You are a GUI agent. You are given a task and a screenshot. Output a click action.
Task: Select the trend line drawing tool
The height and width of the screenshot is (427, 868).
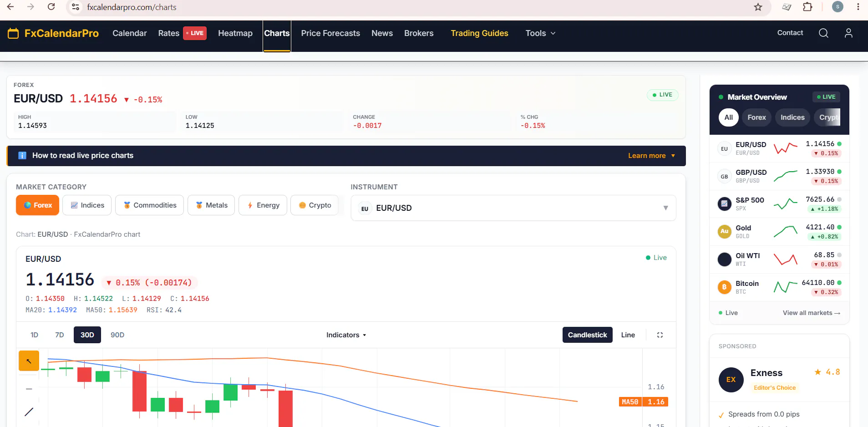29,412
